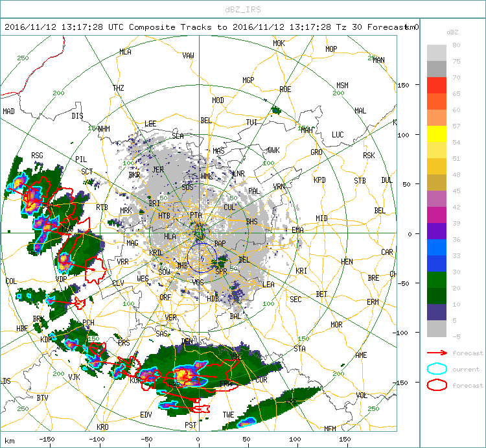Click the TWE station label

[x=229, y=415]
